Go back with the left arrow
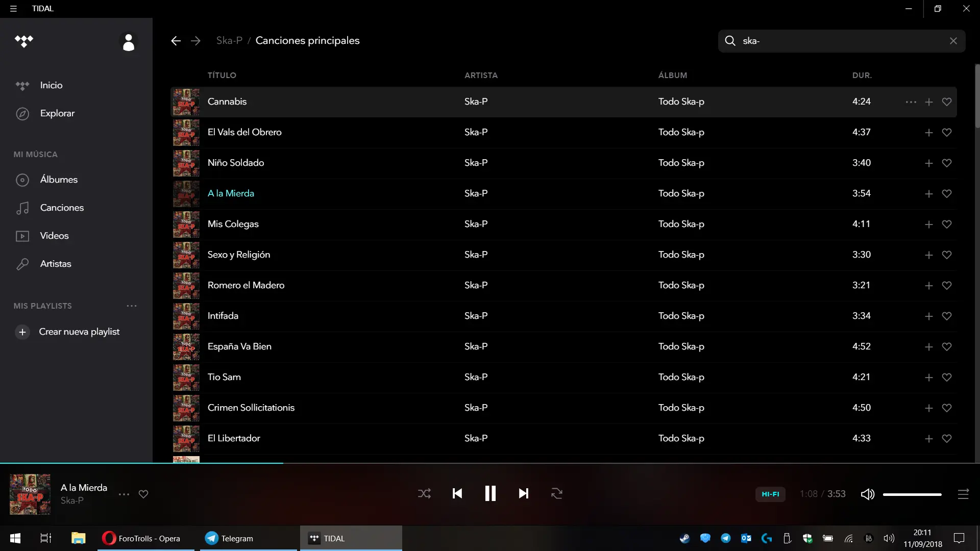The width and height of the screenshot is (980, 551). click(x=176, y=41)
